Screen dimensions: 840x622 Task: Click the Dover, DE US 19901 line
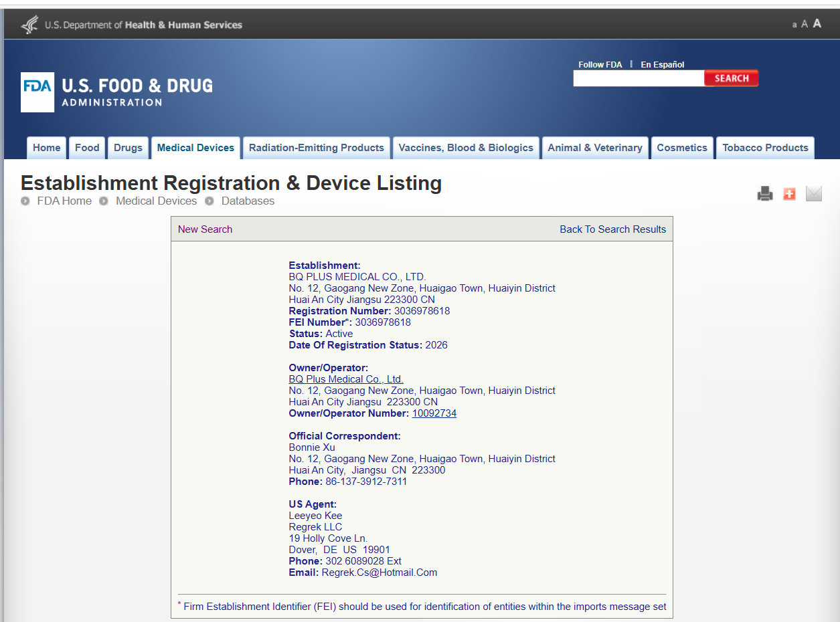tap(339, 550)
